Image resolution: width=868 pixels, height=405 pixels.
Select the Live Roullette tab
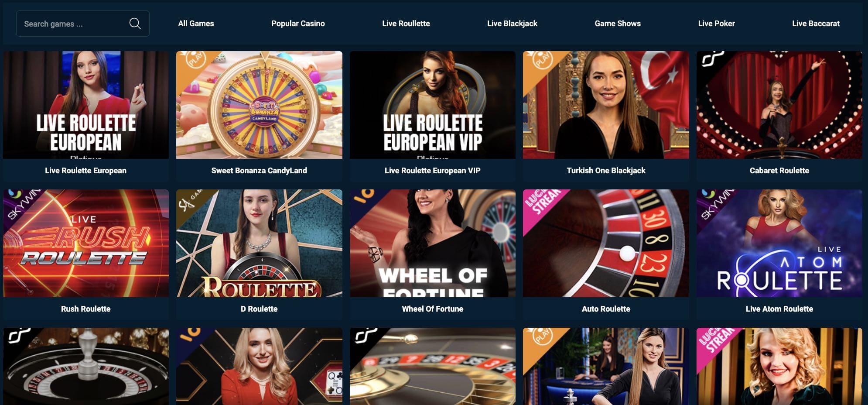(x=406, y=24)
